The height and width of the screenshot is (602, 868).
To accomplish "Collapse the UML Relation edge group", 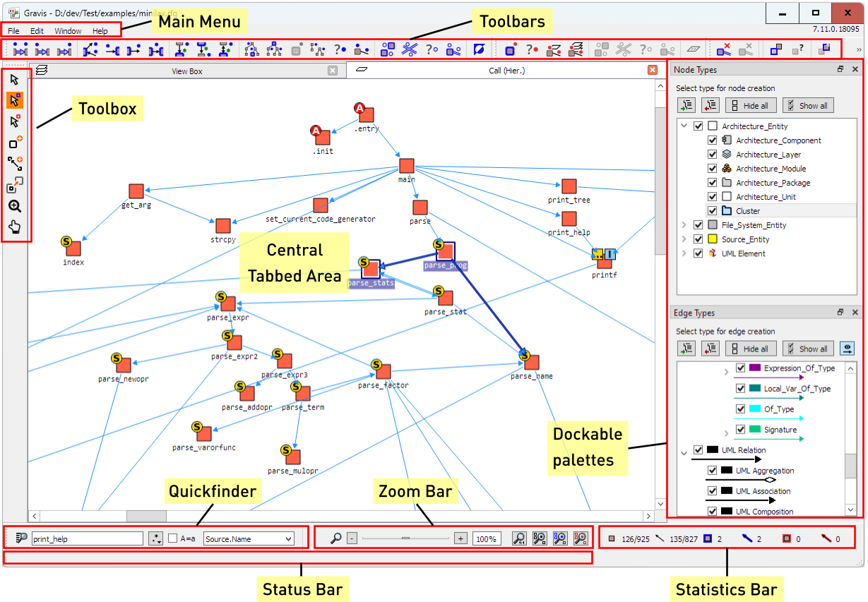I will (684, 453).
